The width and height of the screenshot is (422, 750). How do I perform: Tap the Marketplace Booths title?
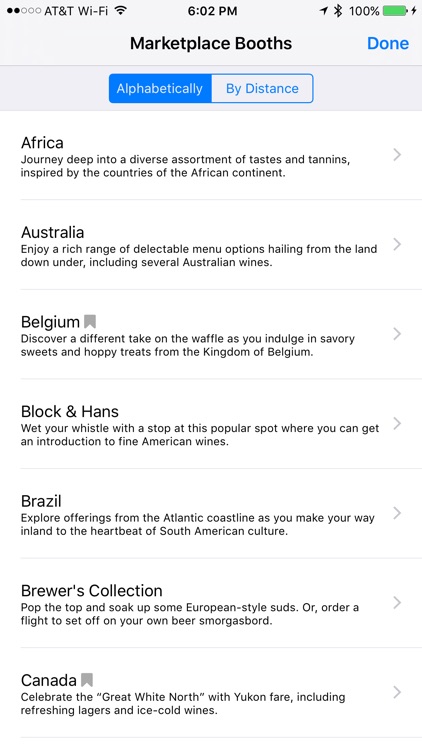211,44
